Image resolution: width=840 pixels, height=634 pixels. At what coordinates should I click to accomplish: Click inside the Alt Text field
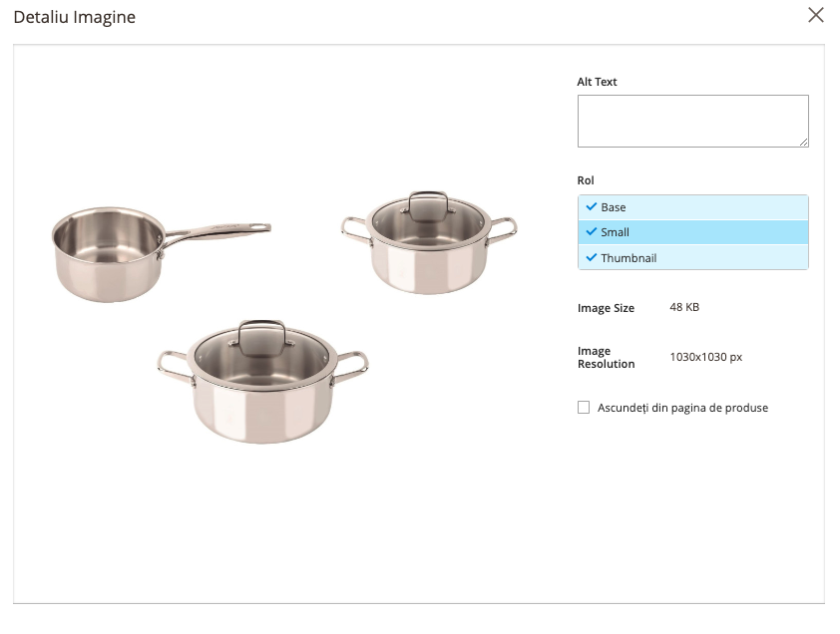[692, 121]
